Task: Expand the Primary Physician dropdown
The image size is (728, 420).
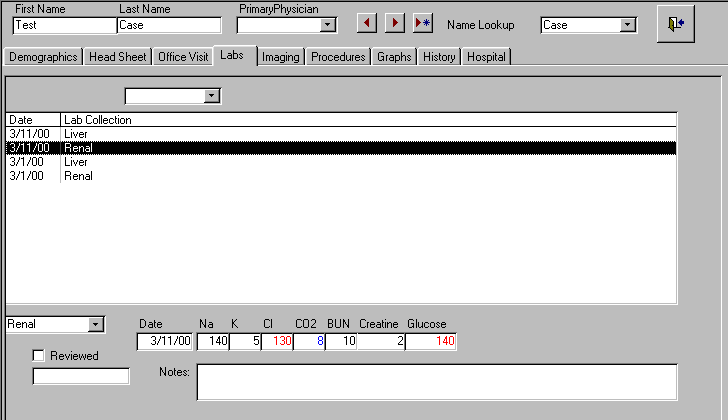Action: point(328,25)
